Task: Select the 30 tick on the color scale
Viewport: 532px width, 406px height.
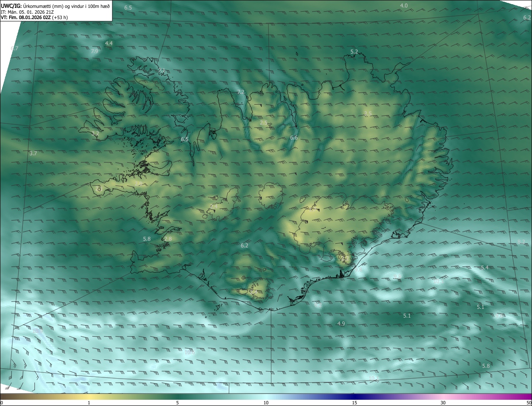Action: 443,403
